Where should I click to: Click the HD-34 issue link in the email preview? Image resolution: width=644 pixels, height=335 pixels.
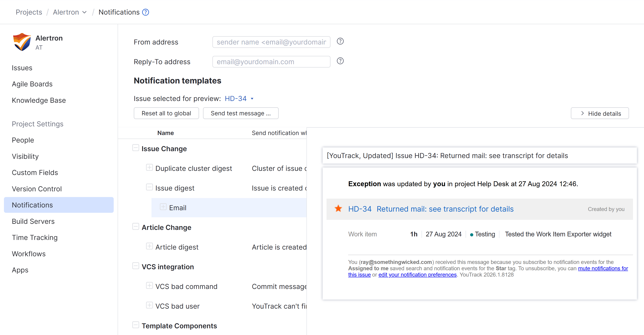(360, 209)
